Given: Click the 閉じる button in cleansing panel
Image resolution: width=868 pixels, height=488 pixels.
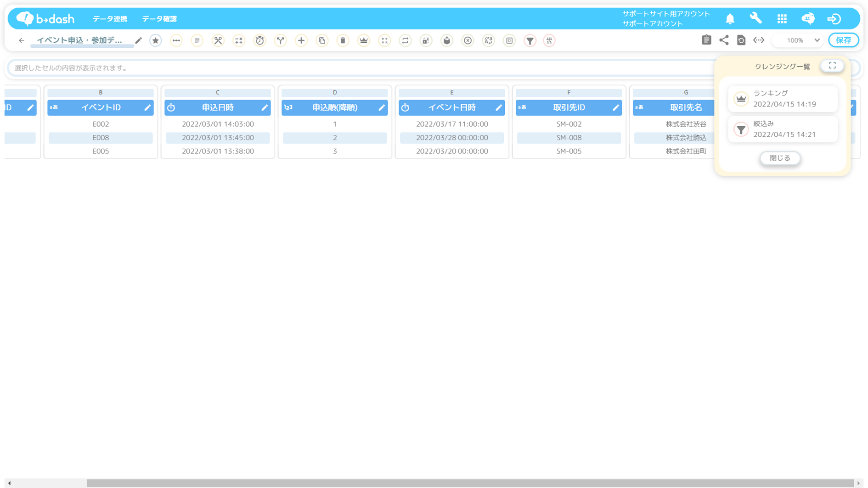Looking at the screenshot, I should click(x=780, y=158).
